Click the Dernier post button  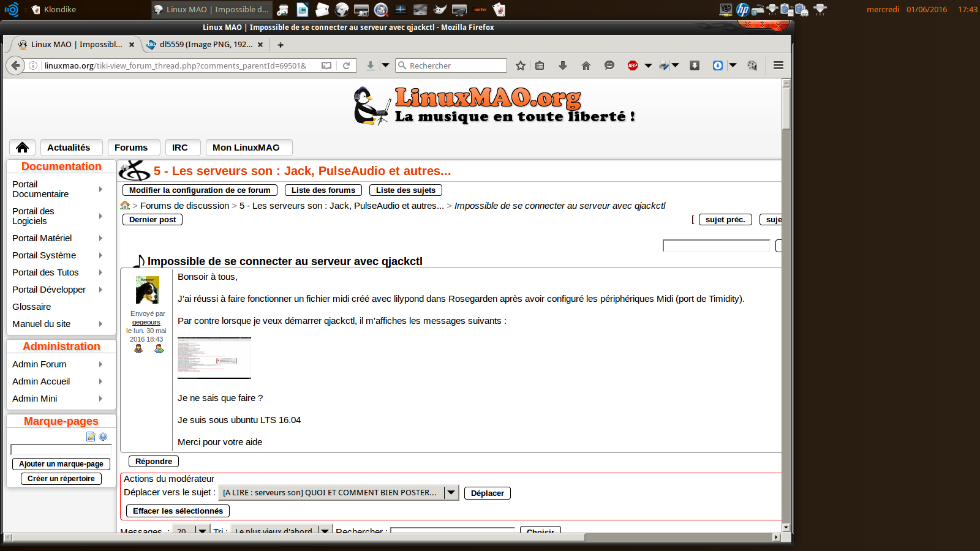153,220
